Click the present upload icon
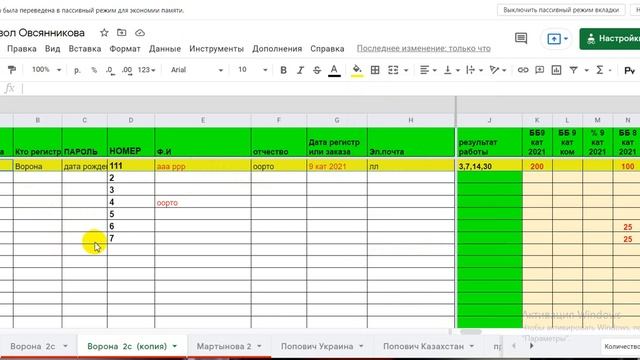640x360 pixels. tap(553, 39)
